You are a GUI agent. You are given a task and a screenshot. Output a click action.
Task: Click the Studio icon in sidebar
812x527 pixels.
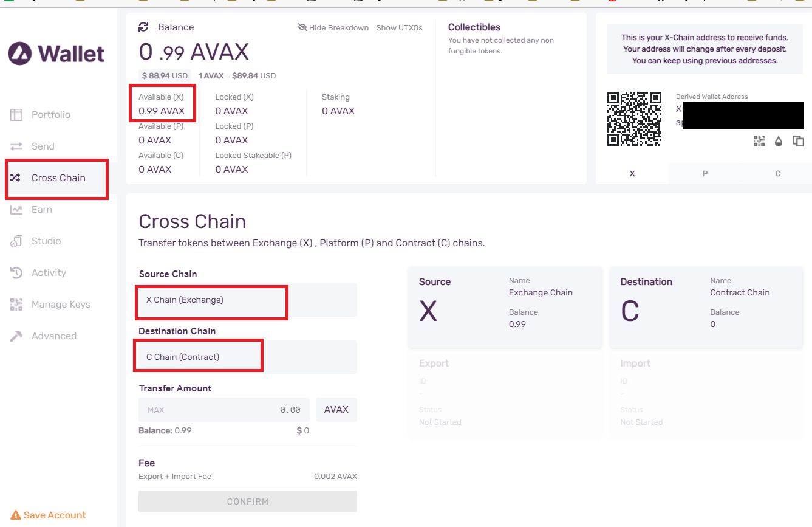[16, 241]
